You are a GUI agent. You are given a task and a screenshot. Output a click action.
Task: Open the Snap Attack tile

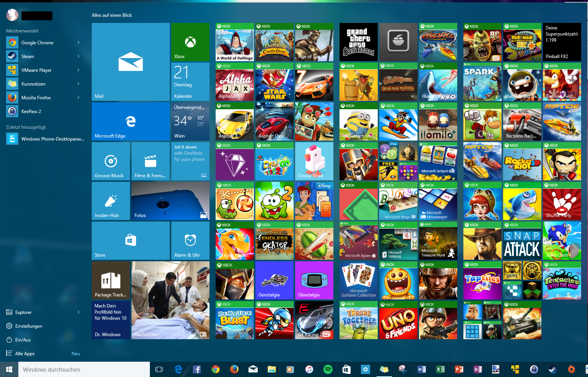coord(522,241)
